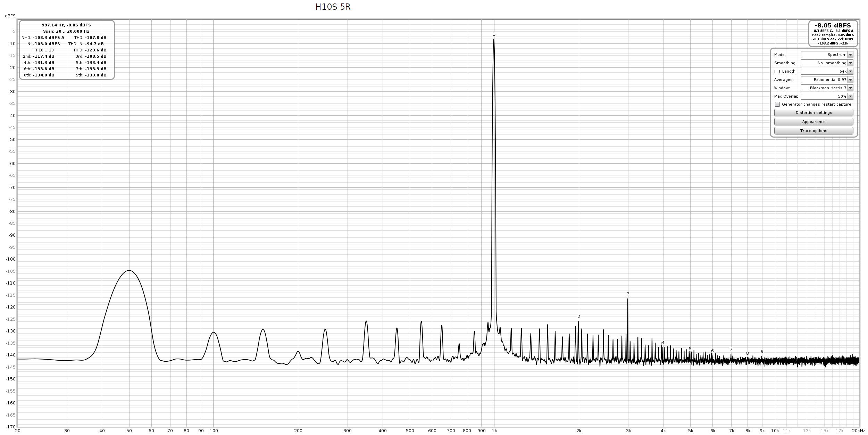Viewport: 868px width, 435px height.
Task: Click the THD -107.8 dB value
Action: [x=96, y=38]
